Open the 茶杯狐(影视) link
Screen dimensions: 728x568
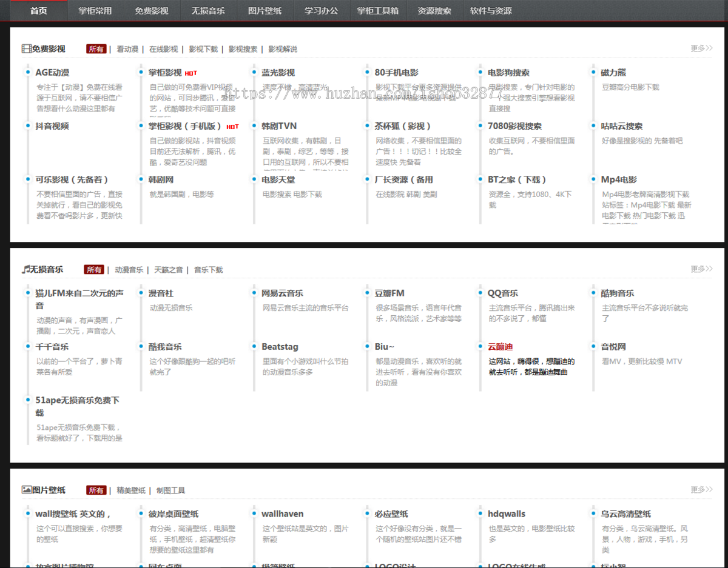[403, 126]
